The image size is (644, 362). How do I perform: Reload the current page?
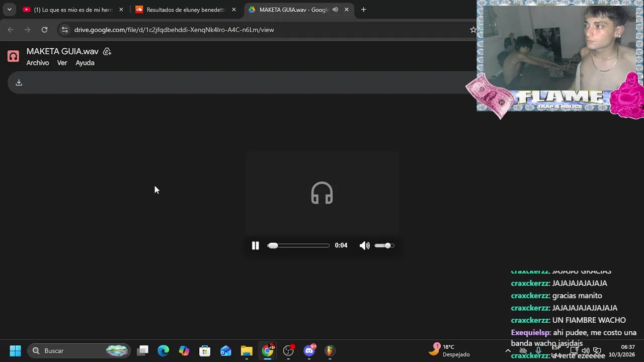pyautogui.click(x=44, y=30)
